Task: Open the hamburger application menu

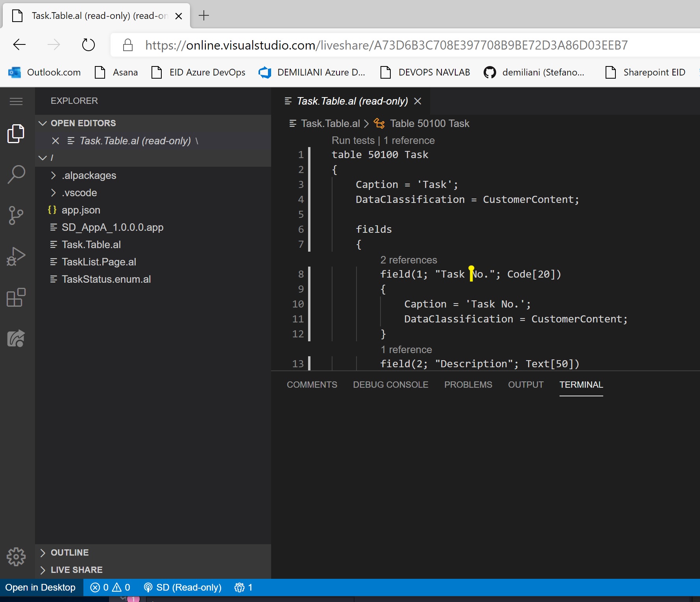Action: click(16, 101)
